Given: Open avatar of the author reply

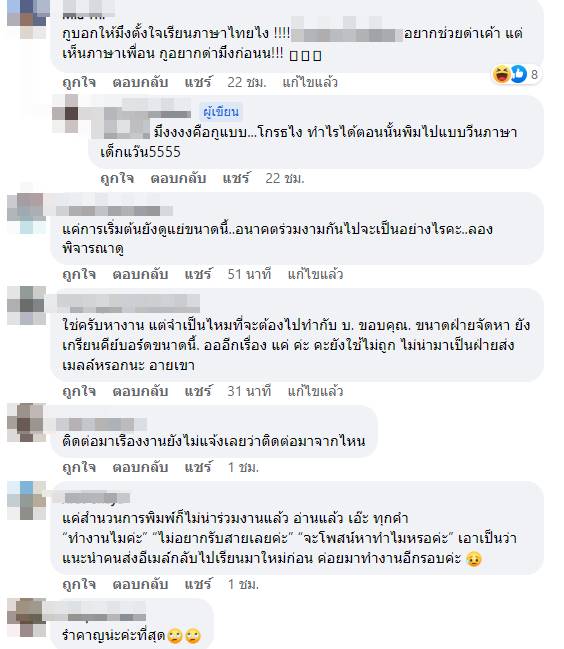Looking at the screenshot, I should [65, 113].
